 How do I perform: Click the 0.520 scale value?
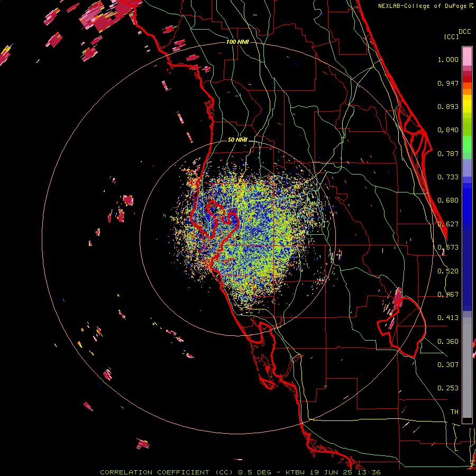(x=448, y=271)
